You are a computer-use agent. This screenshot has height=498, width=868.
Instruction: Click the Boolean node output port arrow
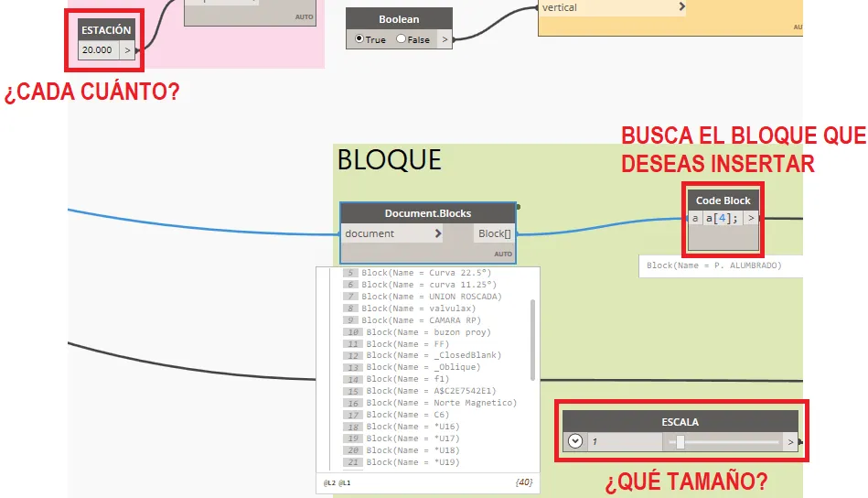tap(445, 39)
